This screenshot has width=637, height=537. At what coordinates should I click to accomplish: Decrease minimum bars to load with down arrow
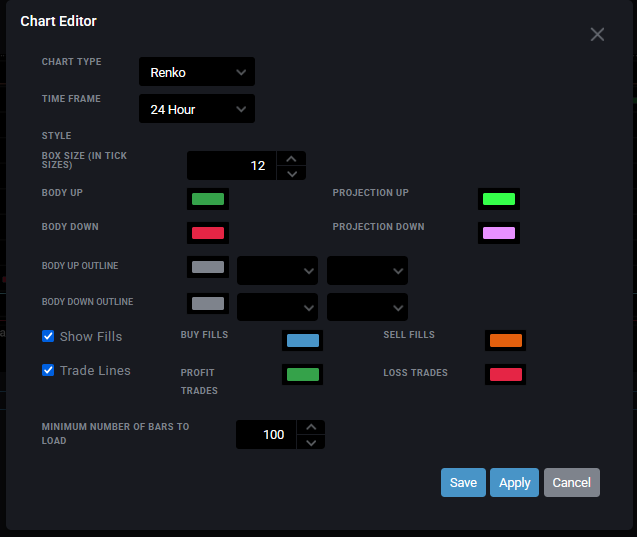311,442
